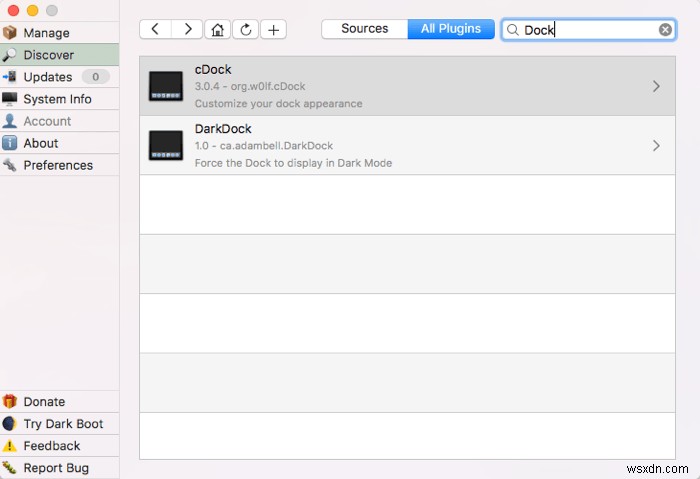The width and height of the screenshot is (700, 479).
Task: Go back with the left arrow button
Action: tap(155, 29)
